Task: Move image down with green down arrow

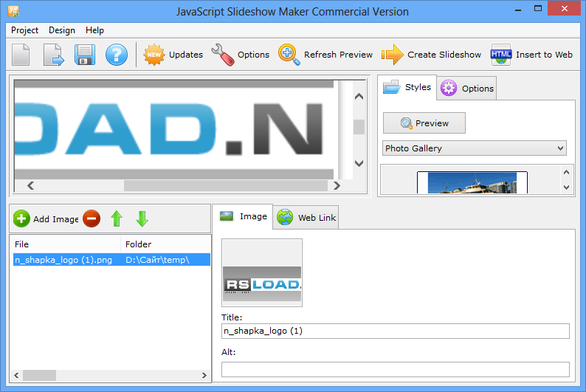Action: (x=142, y=219)
